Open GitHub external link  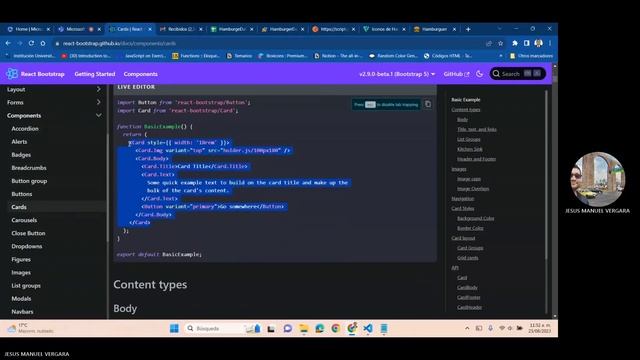[x=456, y=74]
